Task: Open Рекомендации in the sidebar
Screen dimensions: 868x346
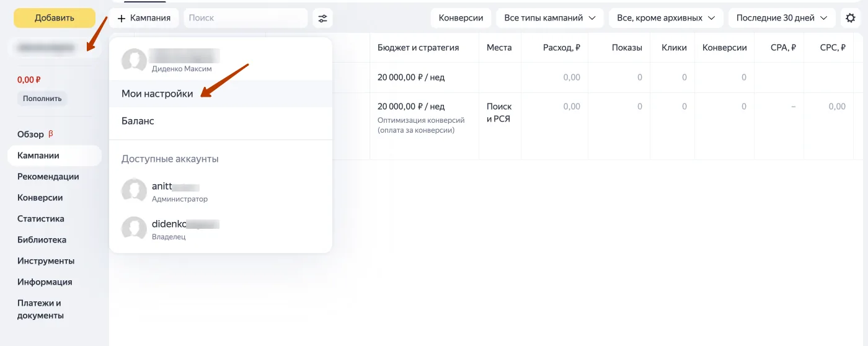Action: pos(48,177)
